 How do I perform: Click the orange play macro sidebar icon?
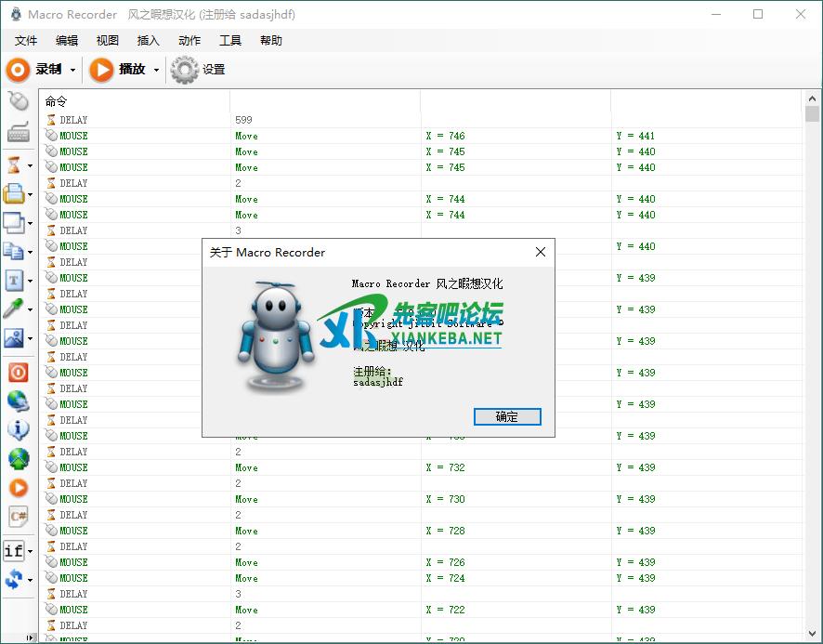pyautogui.click(x=18, y=487)
